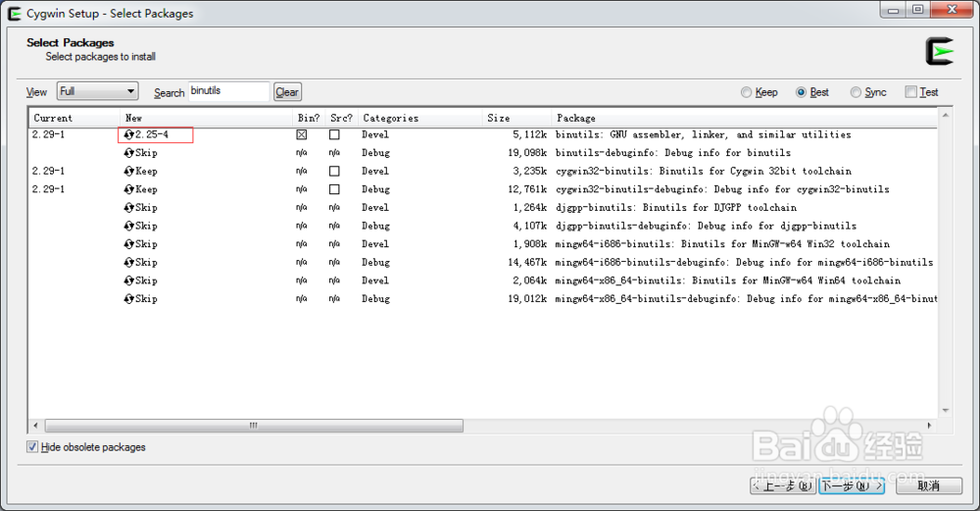
Task: Click the Keep cycle icon for cygwin32-binutils-debuginfo
Action: [x=128, y=189]
